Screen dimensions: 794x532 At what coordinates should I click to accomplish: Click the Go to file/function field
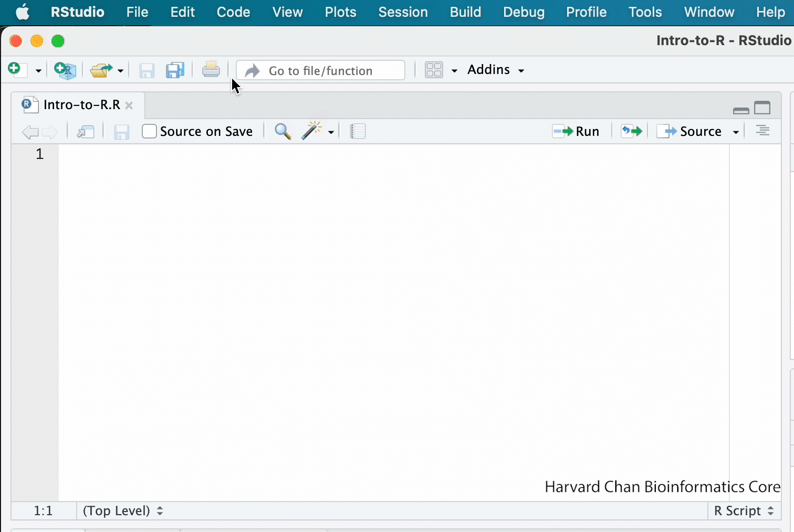(x=320, y=70)
